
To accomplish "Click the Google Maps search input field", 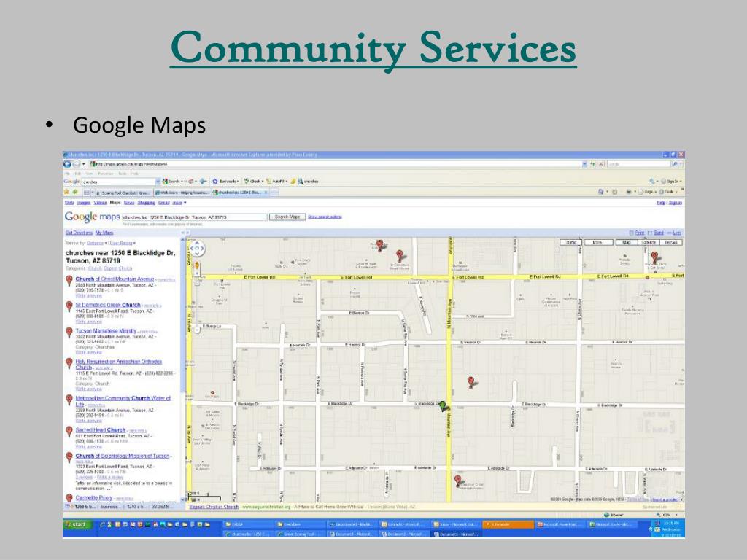I will pyautogui.click(x=194, y=217).
